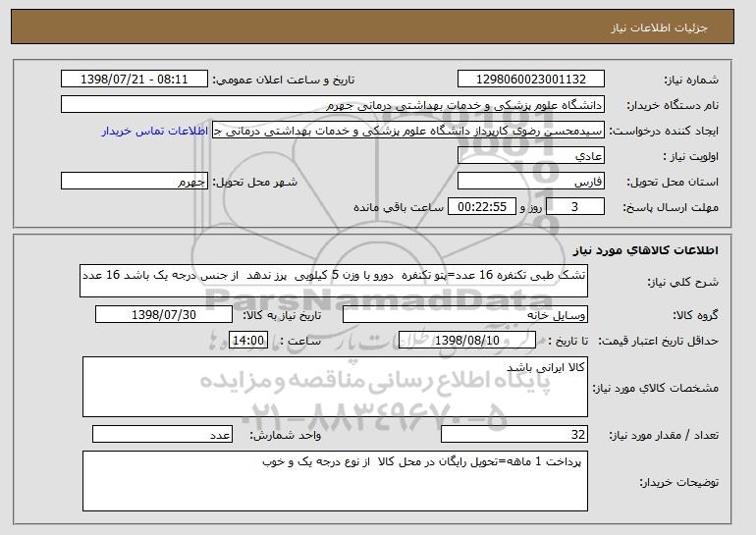Viewport: 756px width, 535px height.
Task: Click section heading اطلاعات کالاهای مورد نیاز
Action: [x=646, y=250]
